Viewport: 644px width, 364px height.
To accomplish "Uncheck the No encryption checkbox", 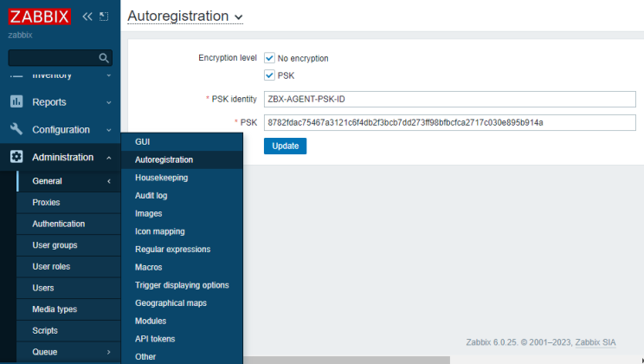I will coord(269,58).
